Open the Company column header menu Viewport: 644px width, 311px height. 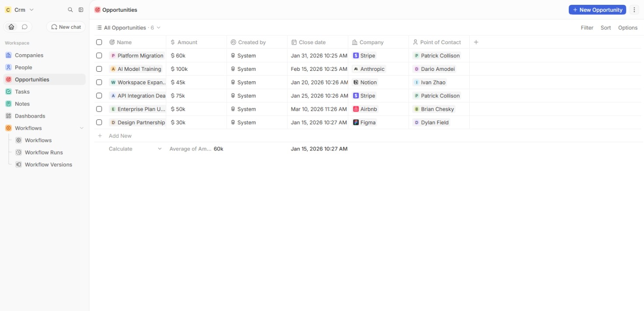[x=379, y=42]
